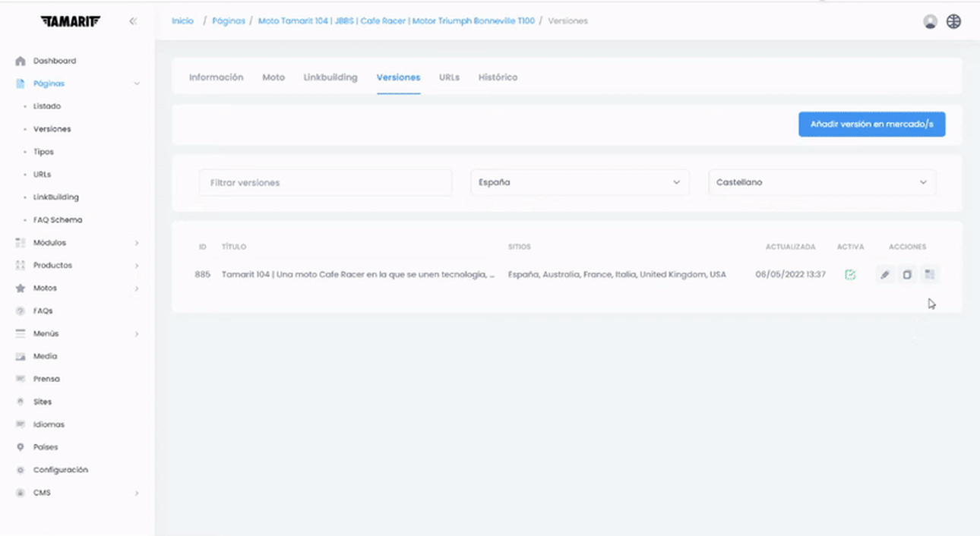
Task: Expand the Módulos submenu chevron
Action: point(137,243)
